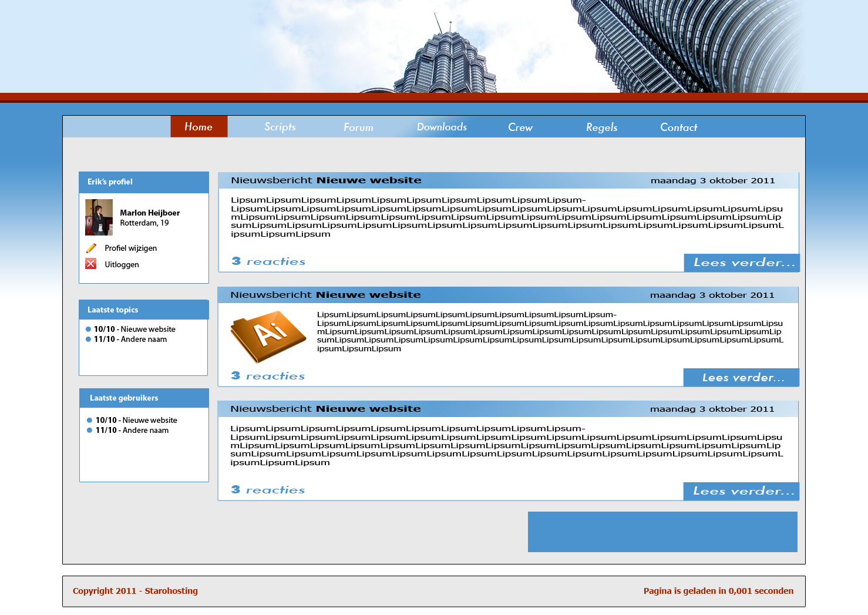Open Marlon Heijboer's profile photo
868x615 pixels.
pyautogui.click(x=99, y=217)
